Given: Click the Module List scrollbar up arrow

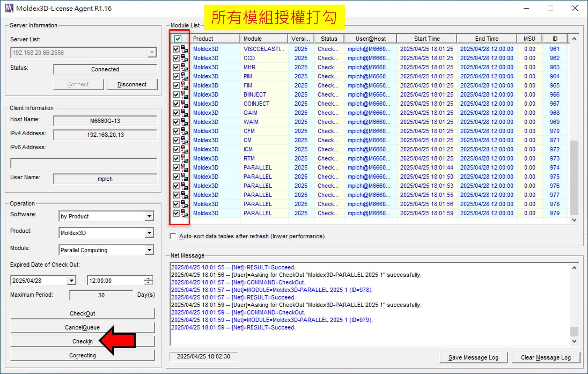Looking at the screenshot, I should 574,39.
